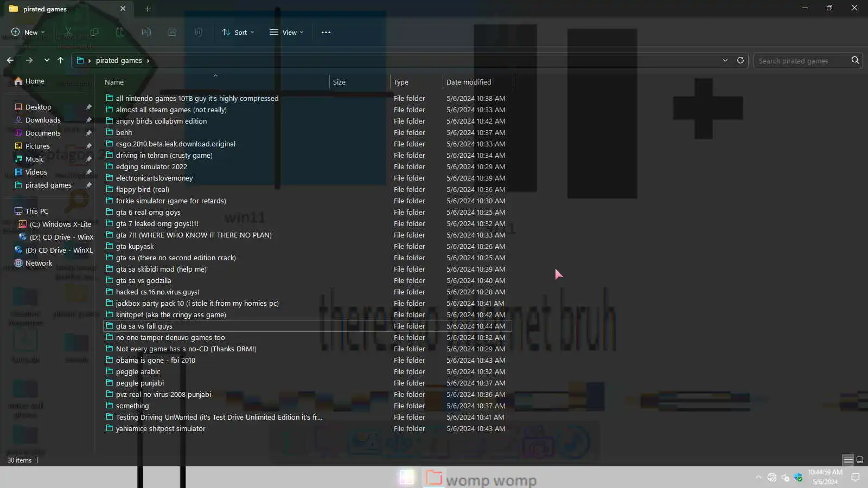
Task: Select folder 'all nintendo games 10TB'
Action: click(307, 98)
